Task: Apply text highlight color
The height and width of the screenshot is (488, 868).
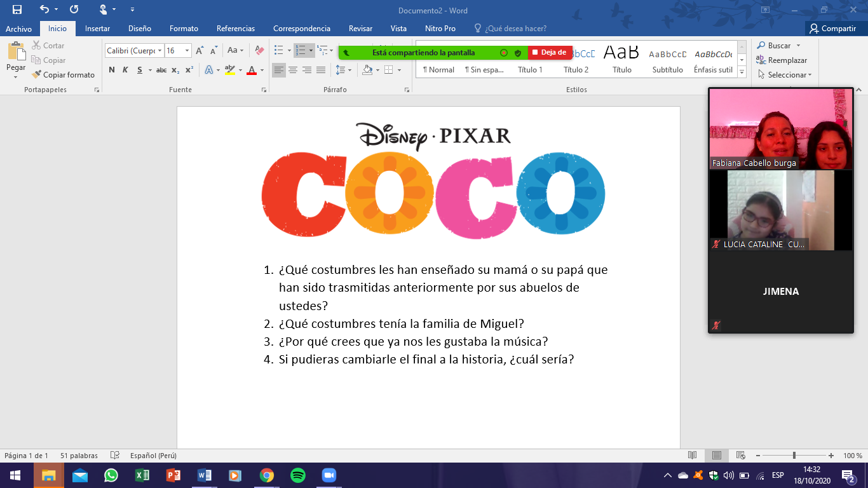Action: pos(229,70)
